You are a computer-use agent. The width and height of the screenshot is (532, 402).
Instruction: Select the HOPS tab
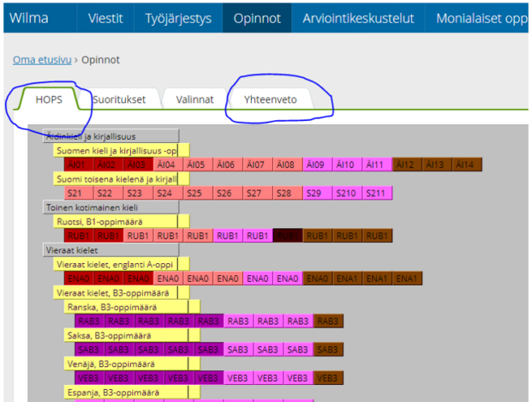49,99
